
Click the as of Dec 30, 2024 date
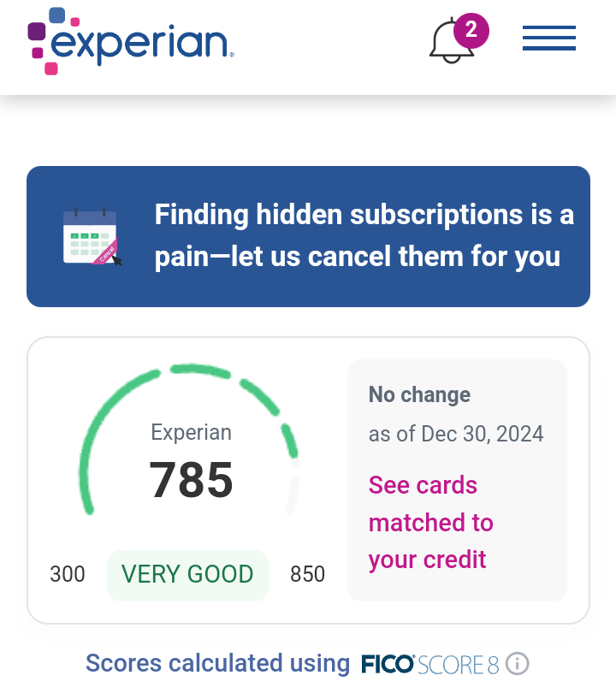pyautogui.click(x=456, y=434)
